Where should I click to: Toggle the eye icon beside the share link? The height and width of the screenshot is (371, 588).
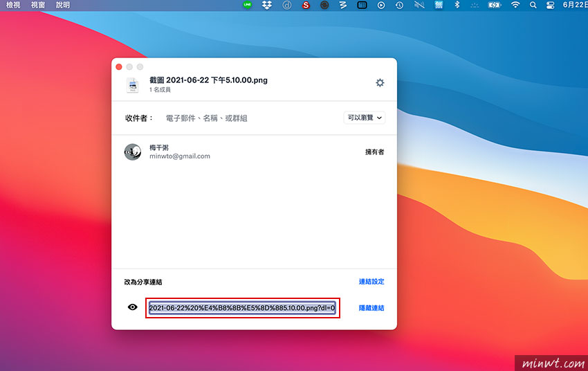click(132, 307)
